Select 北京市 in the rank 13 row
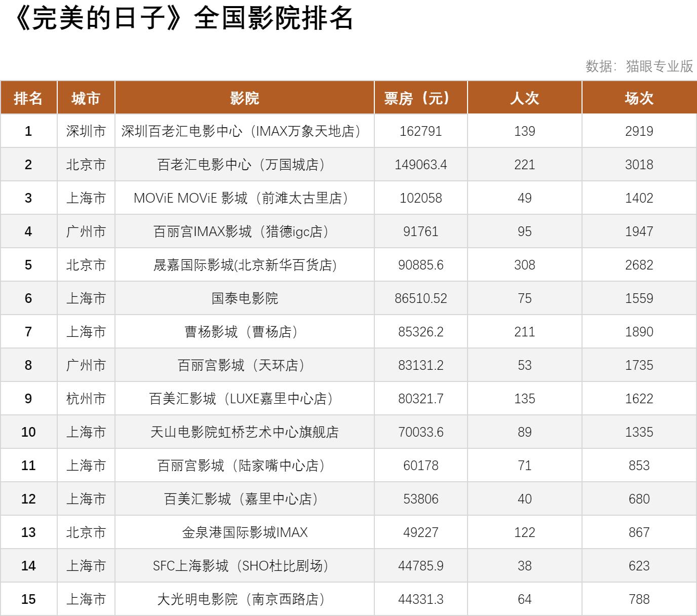 86,532
